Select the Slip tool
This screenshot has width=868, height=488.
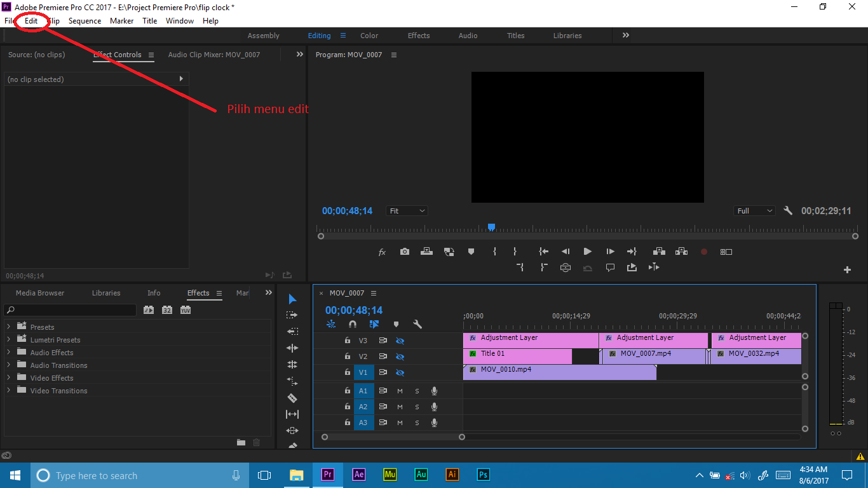tap(292, 414)
